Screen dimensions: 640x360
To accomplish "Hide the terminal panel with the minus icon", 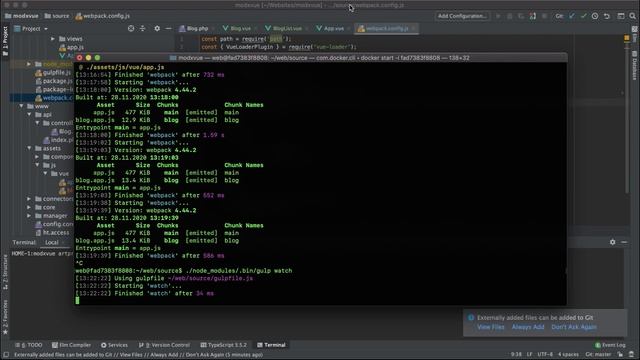I will pyautogui.click(x=624, y=242).
